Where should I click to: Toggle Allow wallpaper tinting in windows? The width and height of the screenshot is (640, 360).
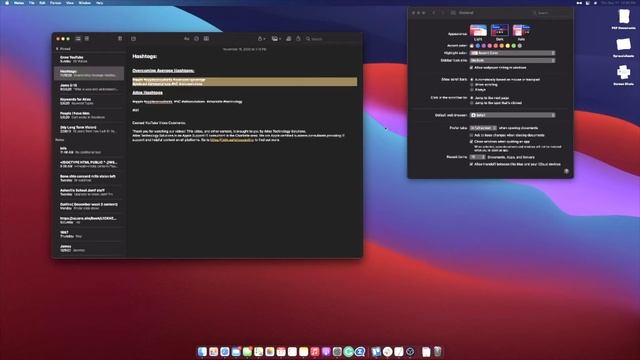click(x=471, y=68)
